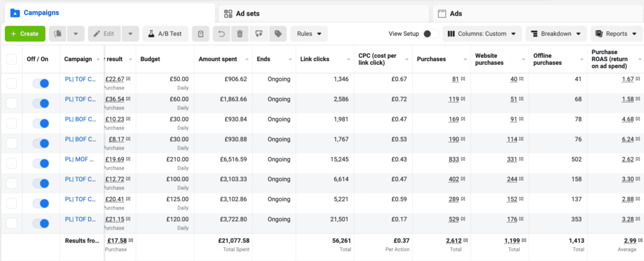Open Amount spent column dropdown arrow
644x261 pixels.
pyautogui.click(x=247, y=60)
